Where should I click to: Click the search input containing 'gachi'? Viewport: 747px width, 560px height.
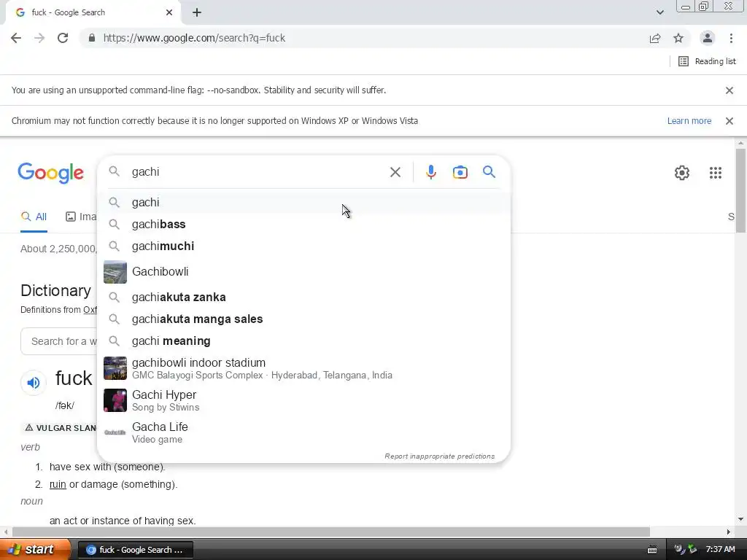click(258, 172)
